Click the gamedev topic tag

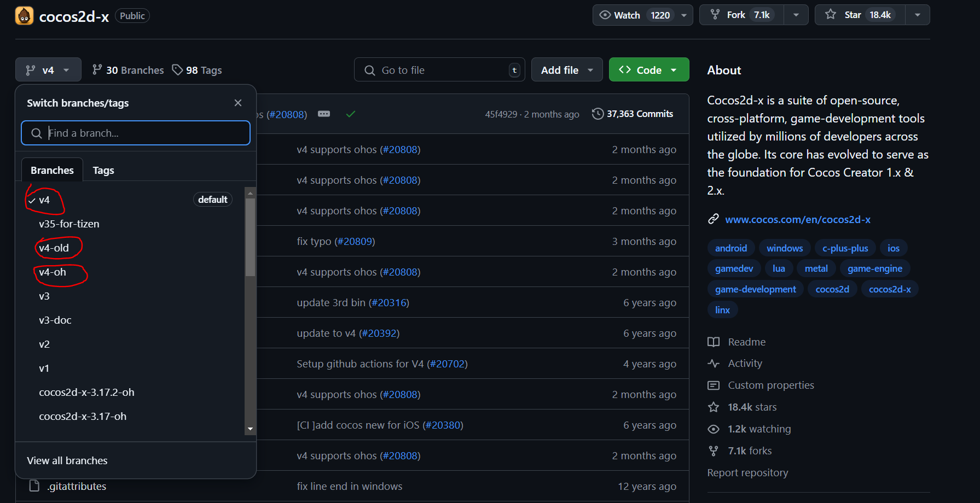point(734,268)
